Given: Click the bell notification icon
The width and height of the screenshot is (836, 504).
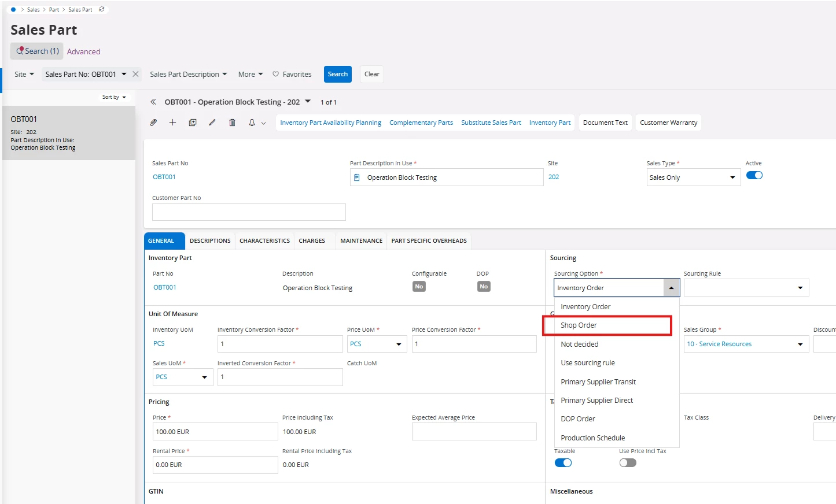Looking at the screenshot, I should pos(252,123).
